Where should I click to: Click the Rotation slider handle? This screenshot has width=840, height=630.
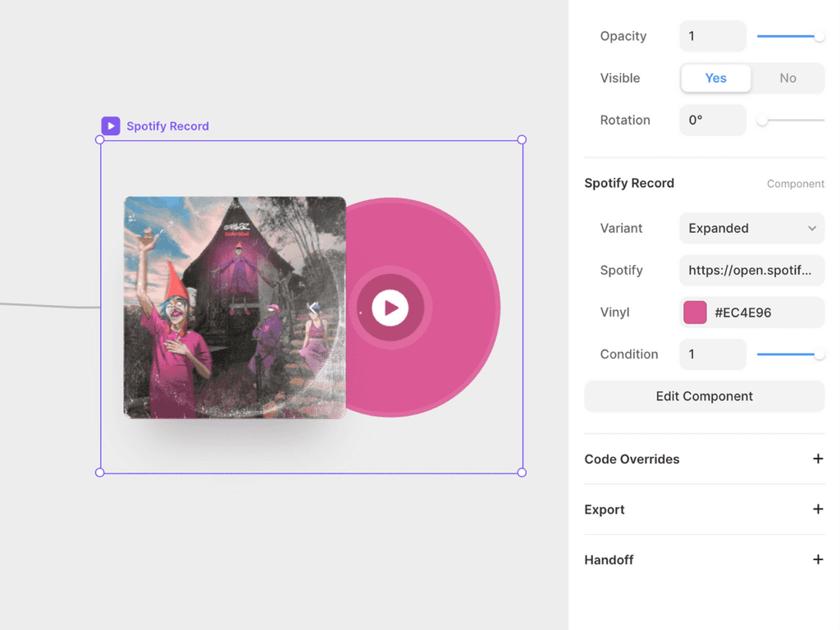tap(762, 120)
